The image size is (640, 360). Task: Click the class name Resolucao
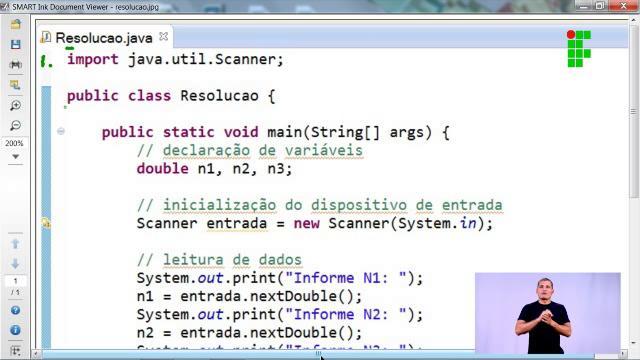(219, 96)
